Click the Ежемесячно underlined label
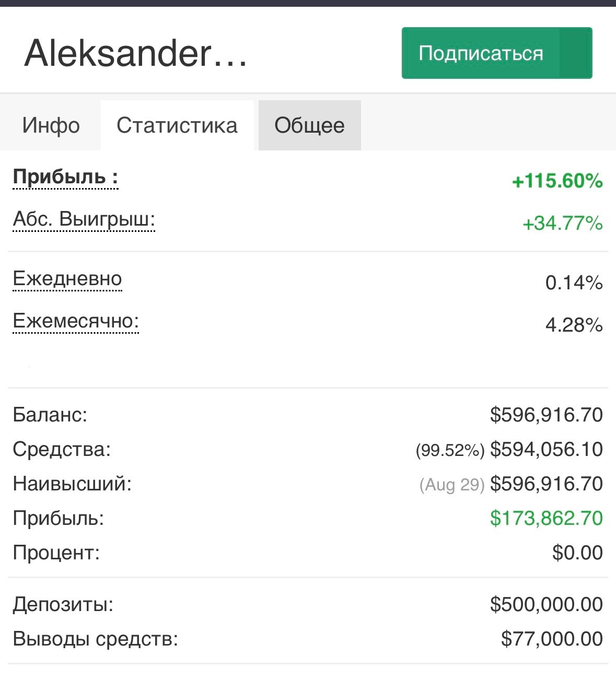 pyautogui.click(x=76, y=321)
